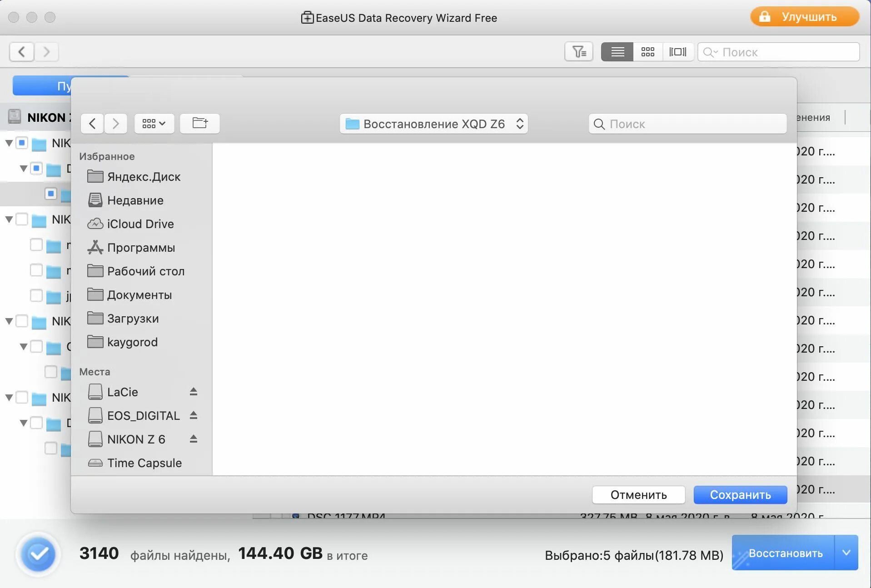Select Документы in the sidebar
871x588 pixels.
click(141, 294)
